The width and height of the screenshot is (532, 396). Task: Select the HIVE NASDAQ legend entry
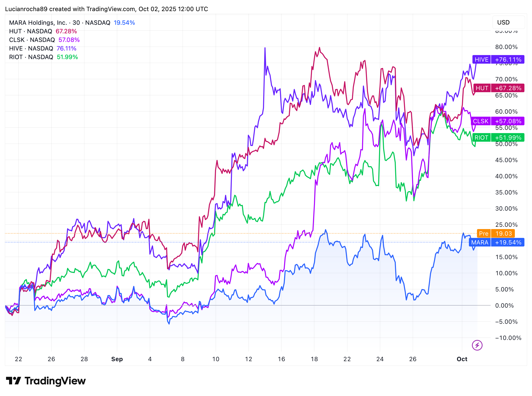[31, 48]
